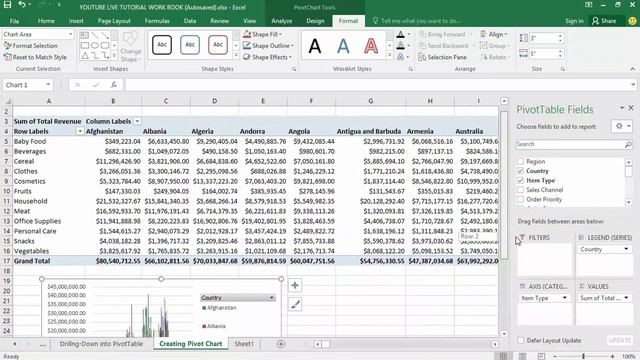The height and width of the screenshot is (360, 640).
Task: Increase shape height spinner value
Action: click(560, 36)
